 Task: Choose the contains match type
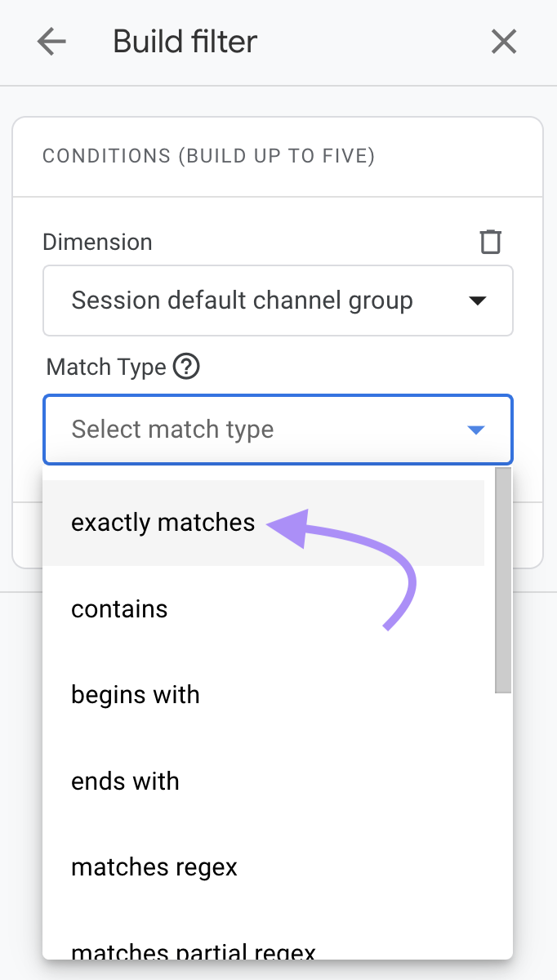(x=119, y=608)
